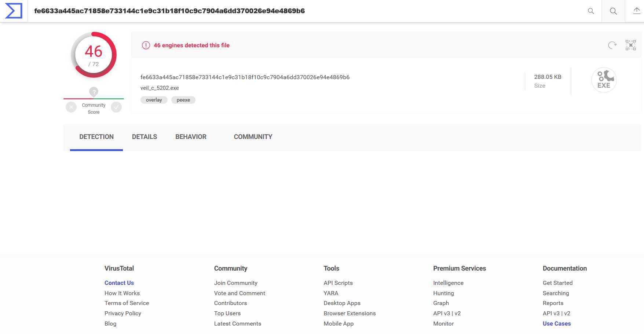Open the Intelligence premium link
This screenshot has width=644, height=334.
click(x=448, y=283)
